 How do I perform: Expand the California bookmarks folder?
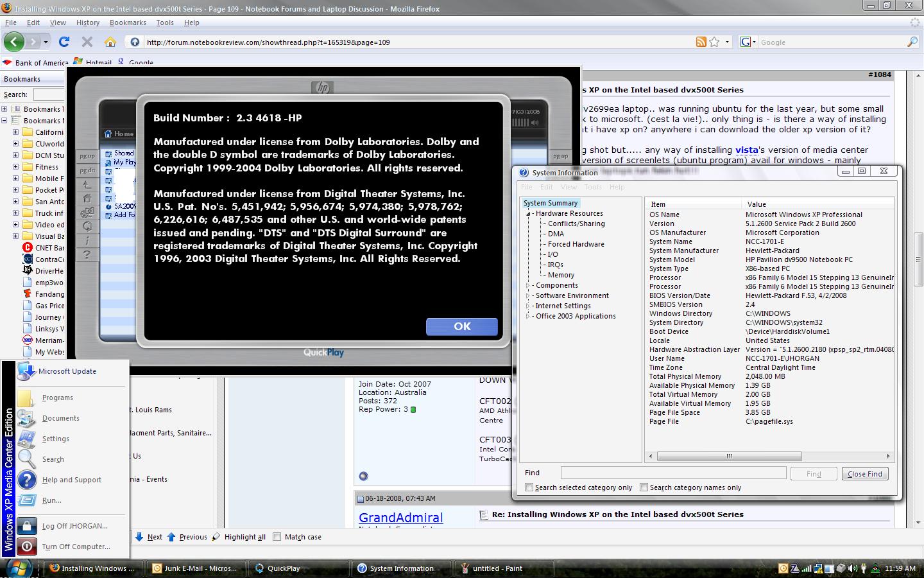click(15, 132)
